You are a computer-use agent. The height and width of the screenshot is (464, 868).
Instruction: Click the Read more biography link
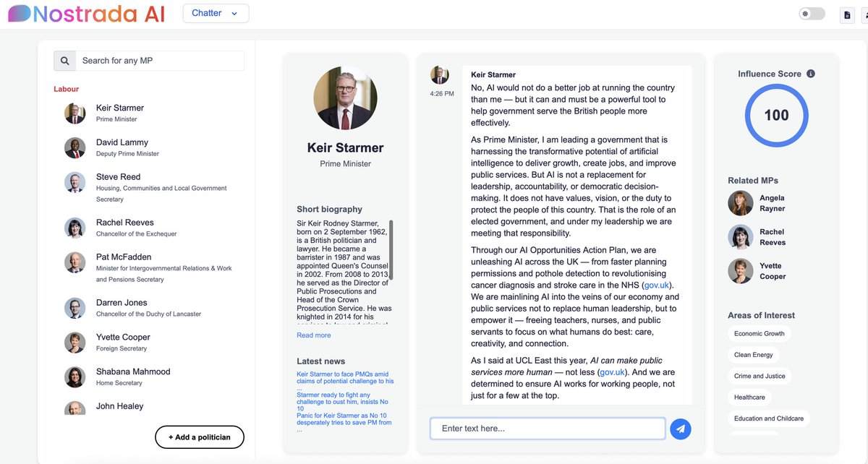313,335
